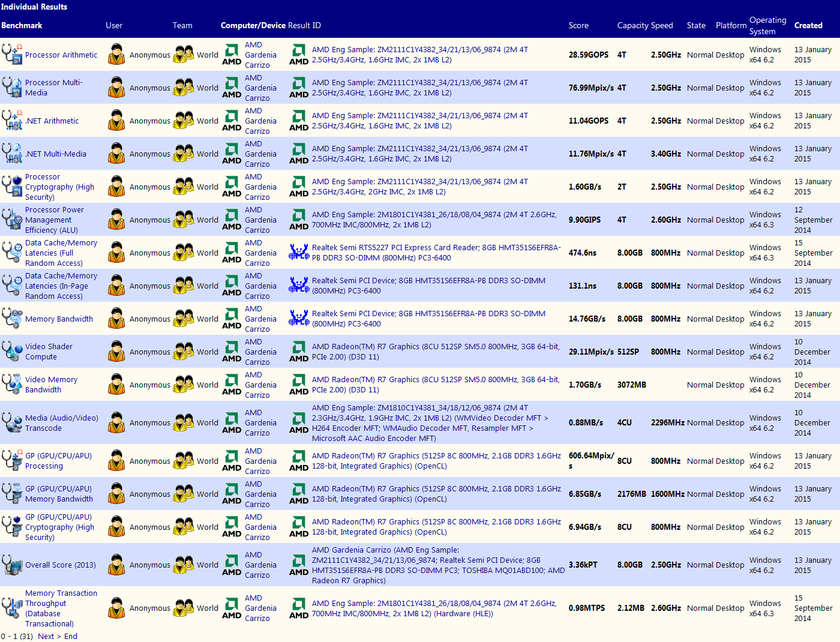Select the 3.36kPT overall score
The width and height of the screenshot is (840, 642).
coord(583,565)
